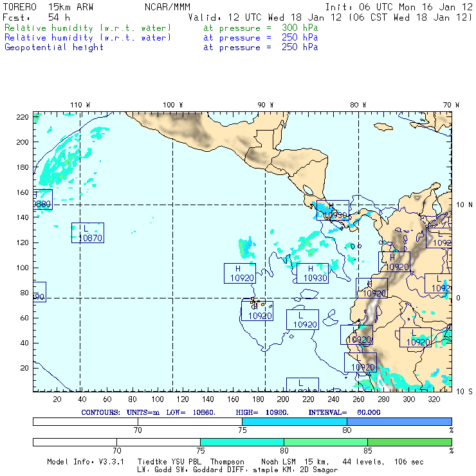Click the 'H 10920' box over Colombia's mountains

394,262
